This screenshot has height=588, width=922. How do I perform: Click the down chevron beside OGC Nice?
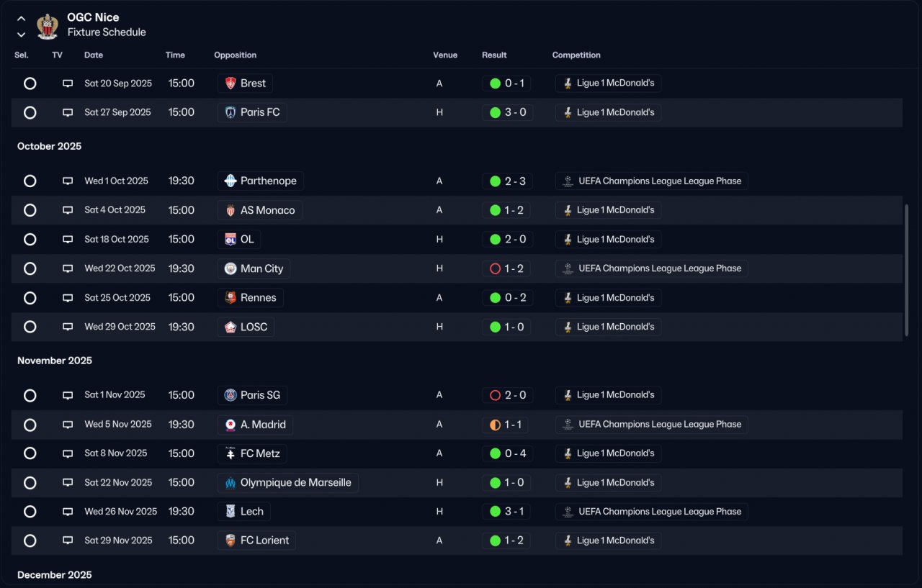21,34
